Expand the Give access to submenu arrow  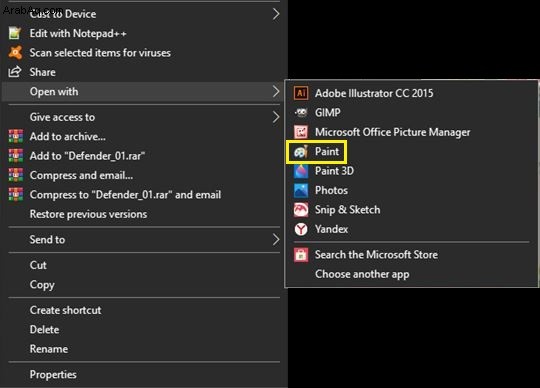tap(276, 117)
